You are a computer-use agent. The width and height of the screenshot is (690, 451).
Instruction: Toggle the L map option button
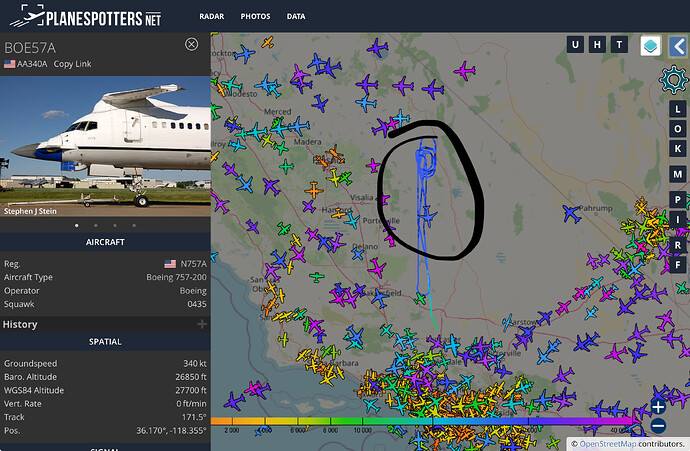click(678, 109)
